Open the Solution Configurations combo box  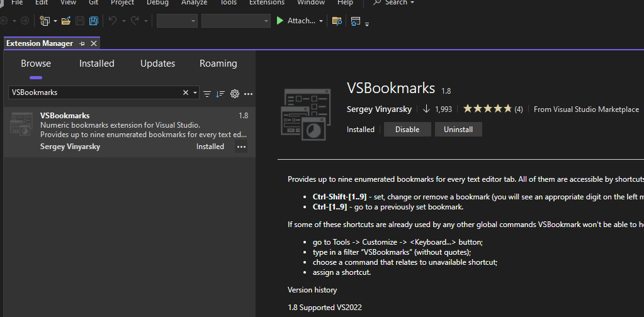pyautogui.click(x=177, y=21)
